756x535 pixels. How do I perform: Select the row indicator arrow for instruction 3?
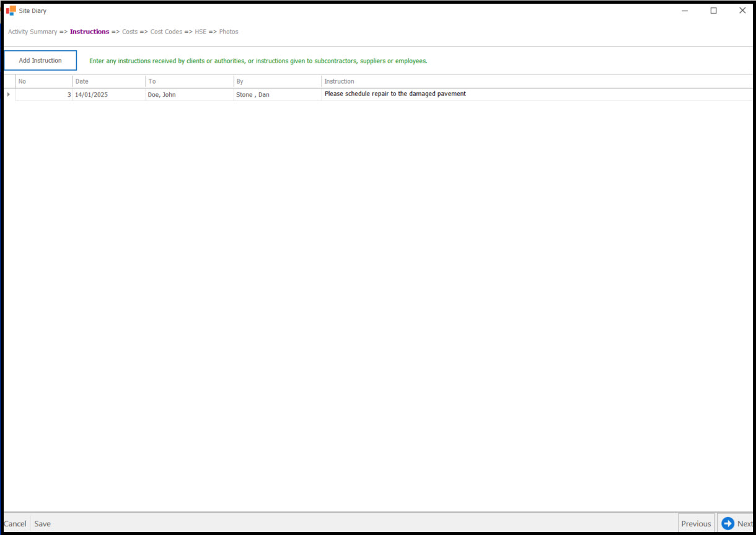pyautogui.click(x=8, y=94)
